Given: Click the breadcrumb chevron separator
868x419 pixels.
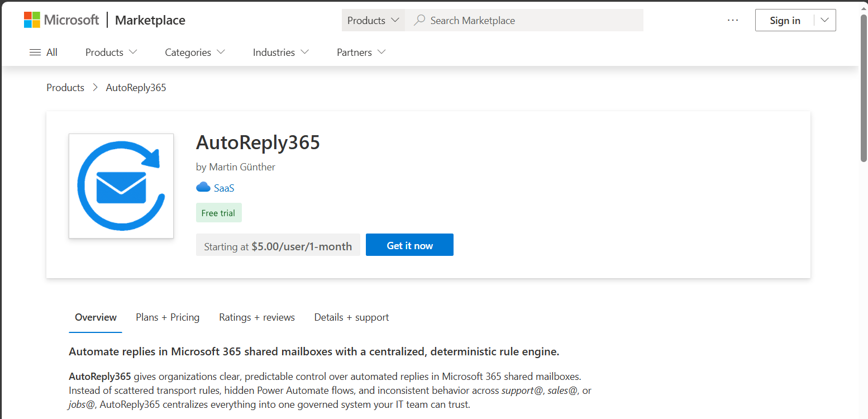Looking at the screenshot, I should tap(95, 88).
